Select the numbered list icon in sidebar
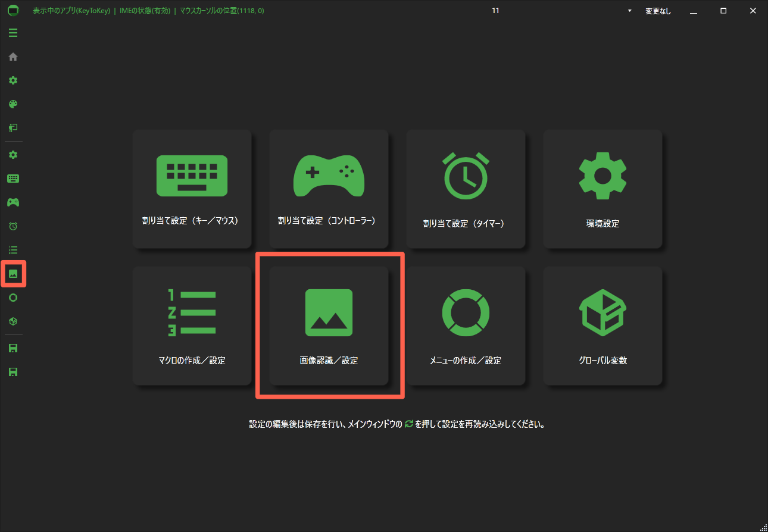This screenshot has height=532, width=768. tap(13, 250)
